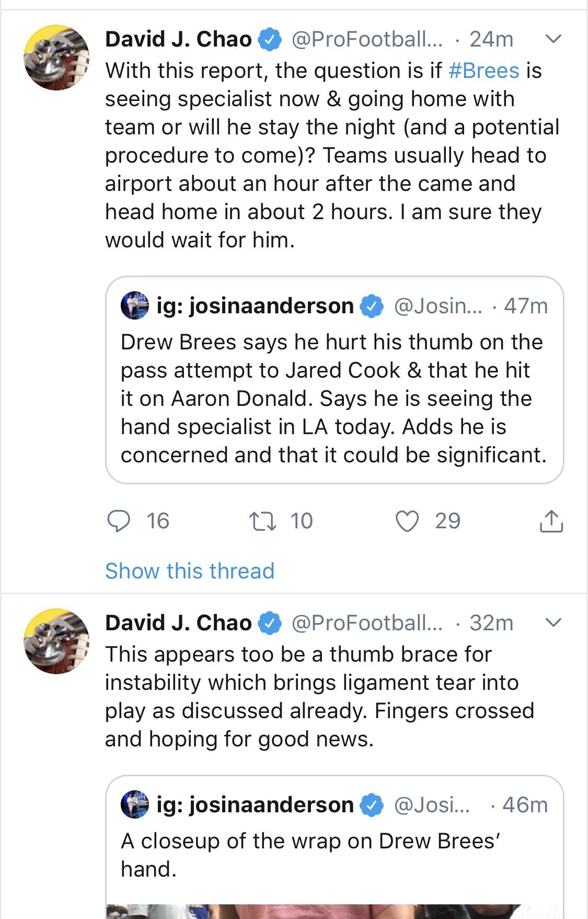Open the thumb brace tweet text
The image size is (588, 919).
tap(319, 697)
